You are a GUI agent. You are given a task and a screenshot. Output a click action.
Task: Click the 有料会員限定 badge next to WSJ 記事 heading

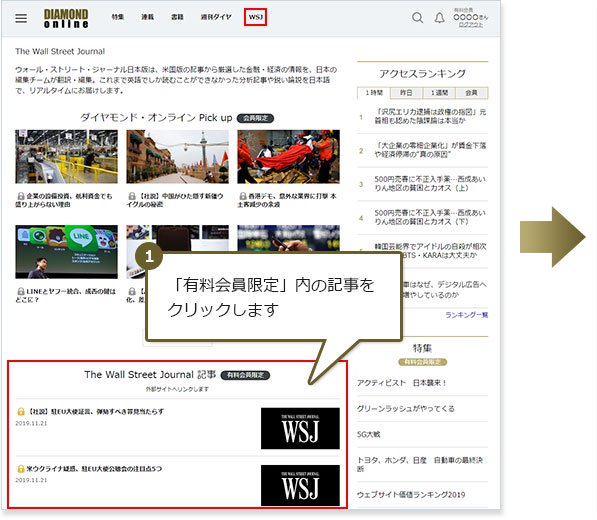246,375
